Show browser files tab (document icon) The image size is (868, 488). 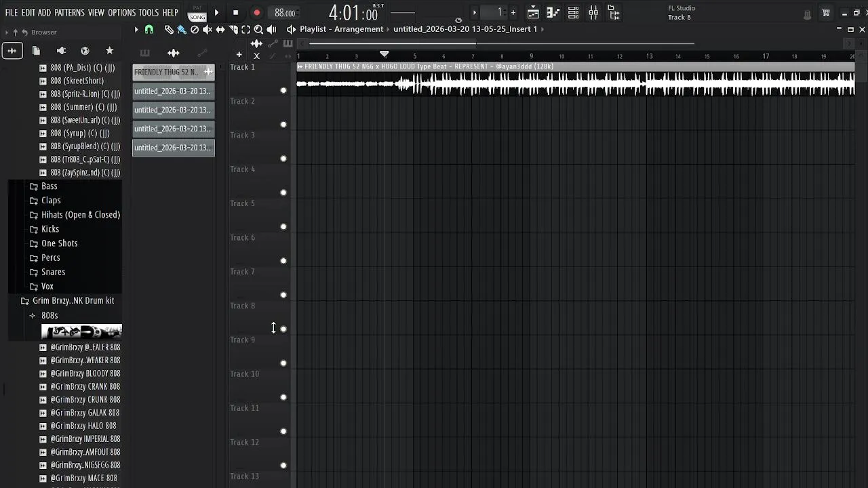37,51
